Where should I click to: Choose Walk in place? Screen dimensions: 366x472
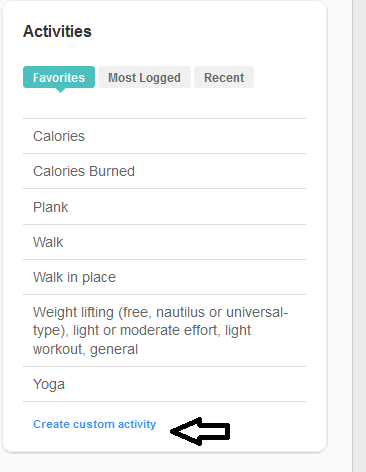164,277
